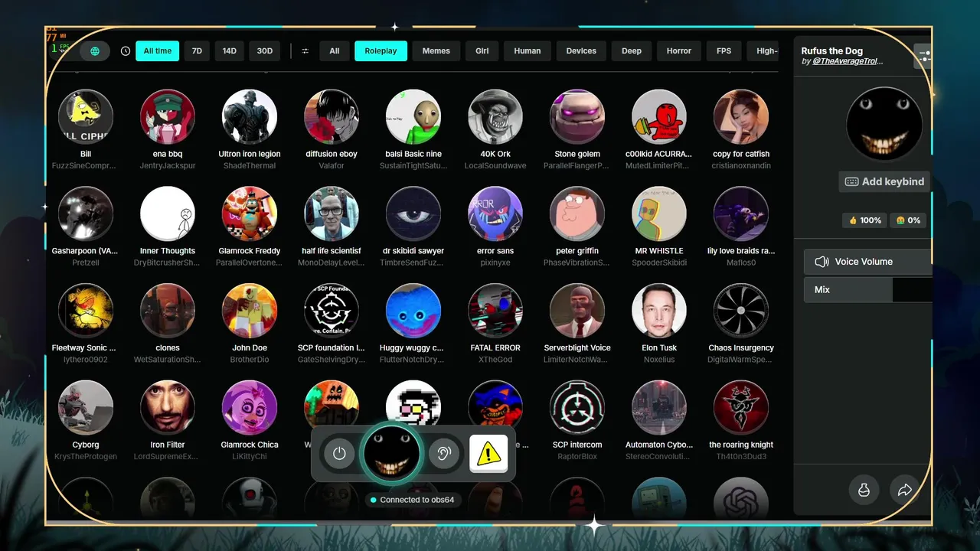Click the share arrow icon

904,490
